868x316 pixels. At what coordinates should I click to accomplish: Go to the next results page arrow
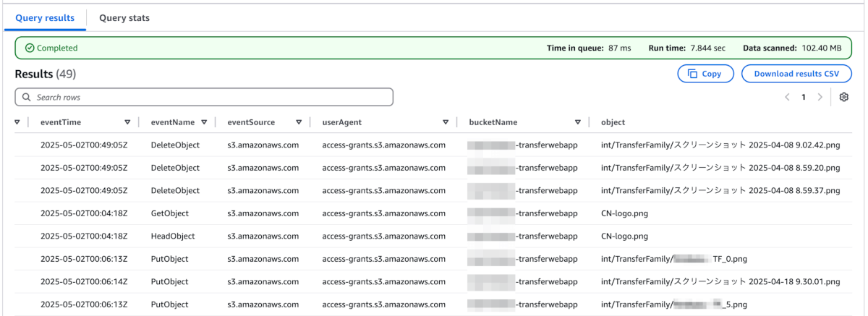coord(820,97)
